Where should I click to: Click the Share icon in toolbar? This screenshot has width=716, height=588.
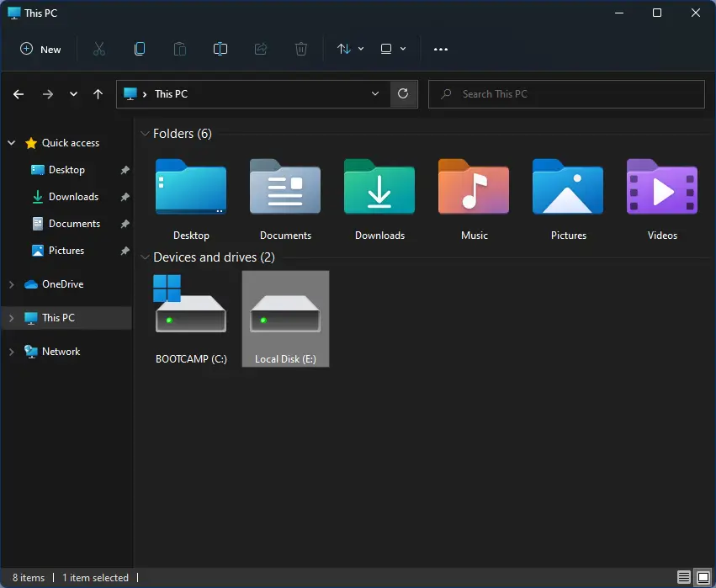tap(261, 49)
